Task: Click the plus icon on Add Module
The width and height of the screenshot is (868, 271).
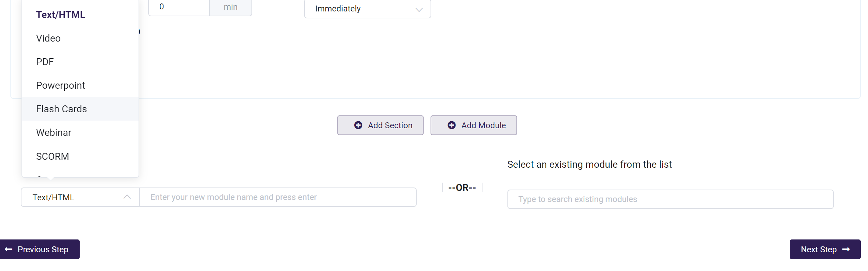Action: [x=451, y=125]
